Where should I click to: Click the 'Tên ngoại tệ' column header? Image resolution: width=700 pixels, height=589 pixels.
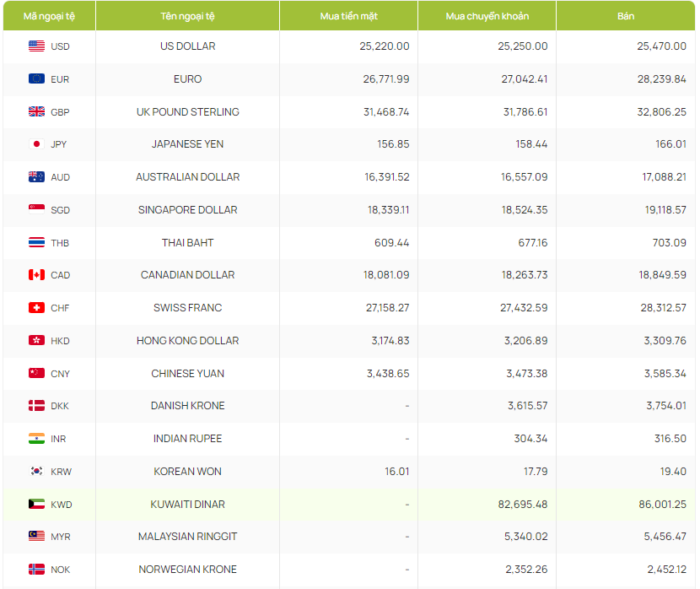(187, 17)
